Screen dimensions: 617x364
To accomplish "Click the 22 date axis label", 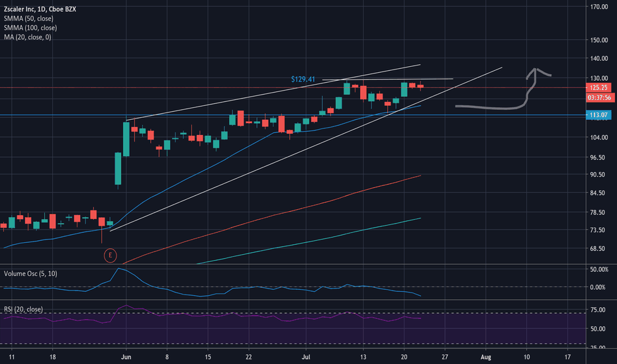I will point(249,357).
